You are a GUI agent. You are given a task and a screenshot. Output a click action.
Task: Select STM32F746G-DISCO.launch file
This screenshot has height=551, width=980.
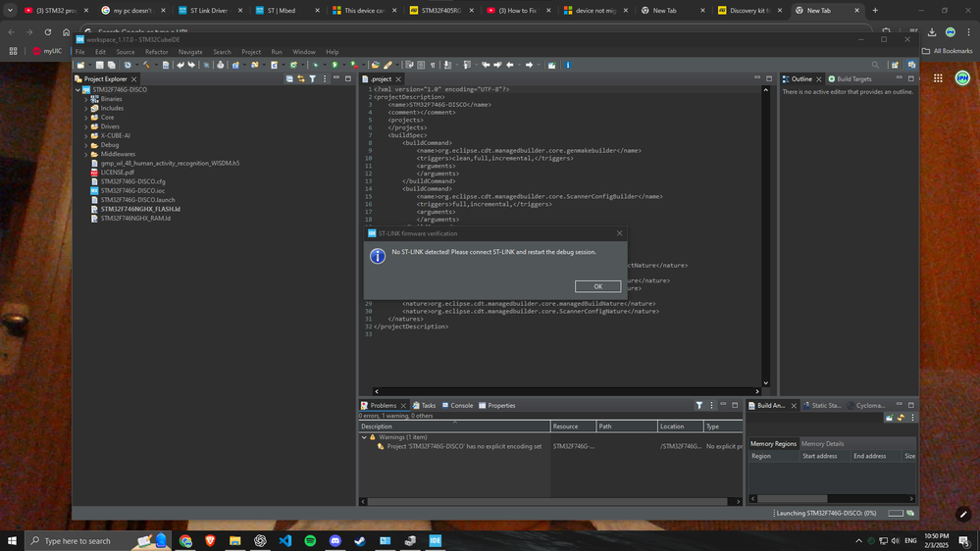coord(137,200)
